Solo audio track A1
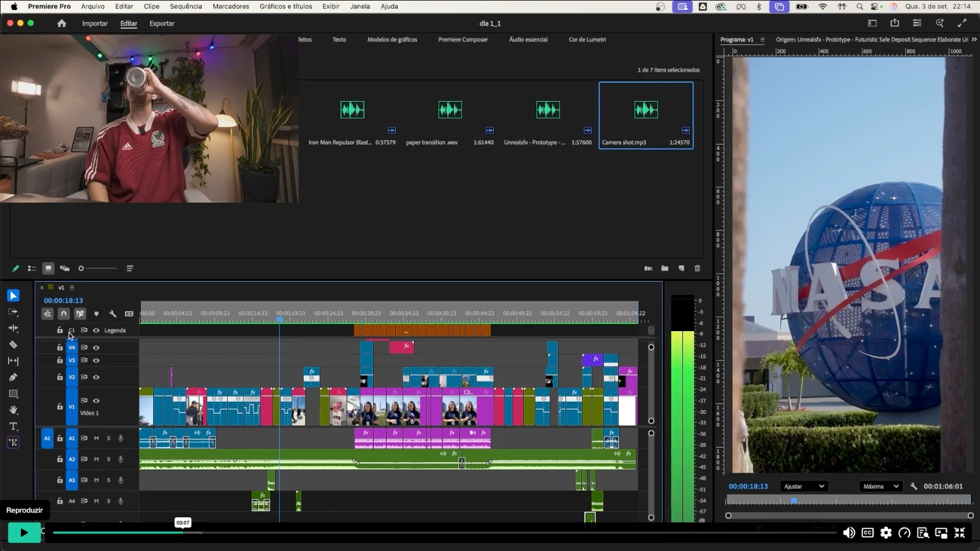 108,438
